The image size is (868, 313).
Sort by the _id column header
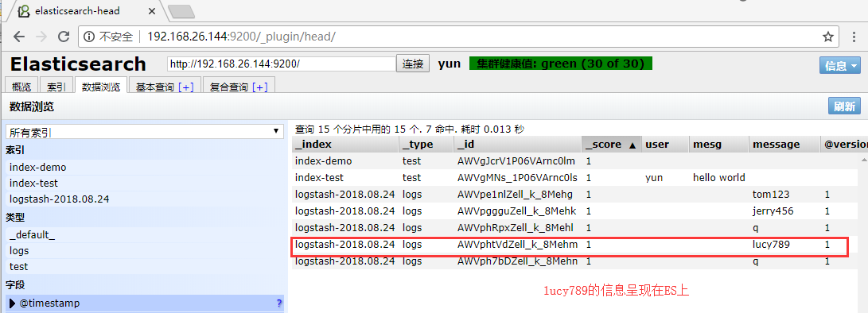[x=518, y=145]
